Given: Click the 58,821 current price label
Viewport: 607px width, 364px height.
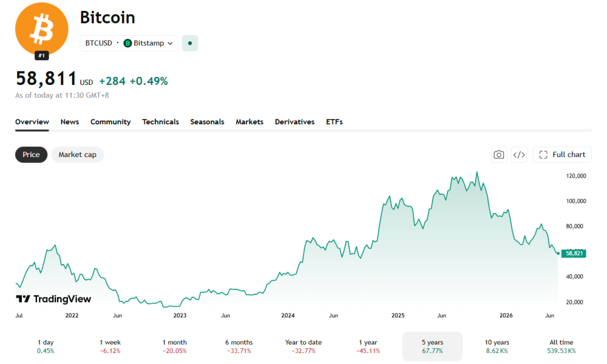Looking at the screenshot, I should 574,254.
